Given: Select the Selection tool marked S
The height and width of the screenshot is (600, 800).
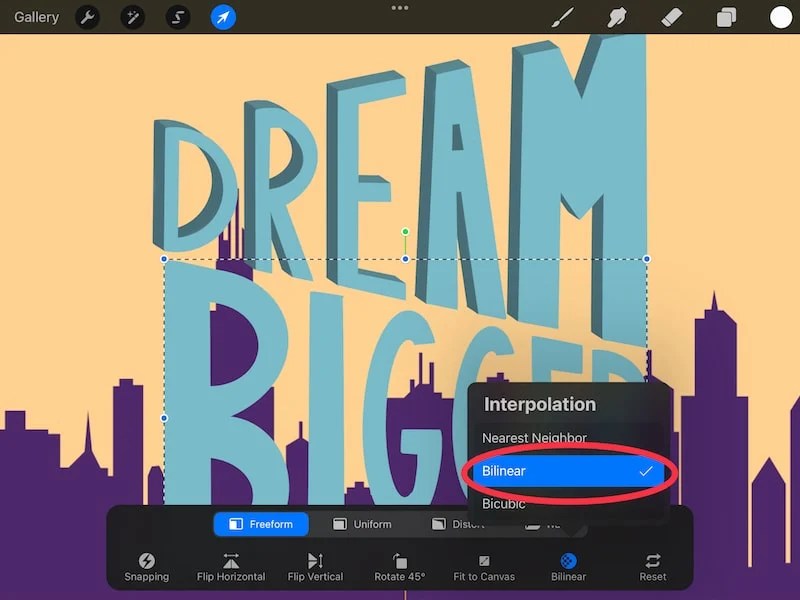Looking at the screenshot, I should (178, 17).
